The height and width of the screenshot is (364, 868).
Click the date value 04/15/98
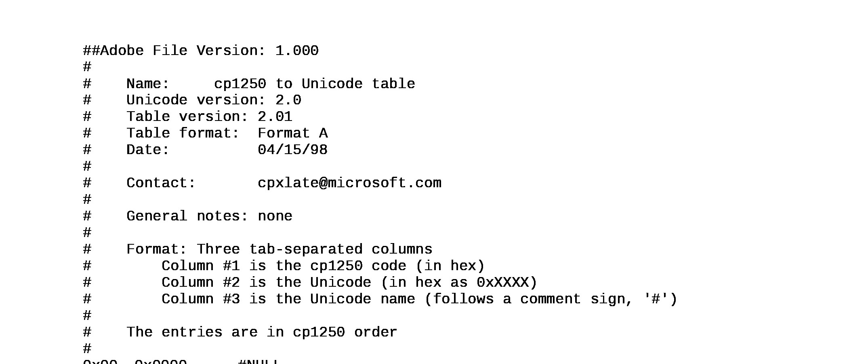click(x=293, y=150)
